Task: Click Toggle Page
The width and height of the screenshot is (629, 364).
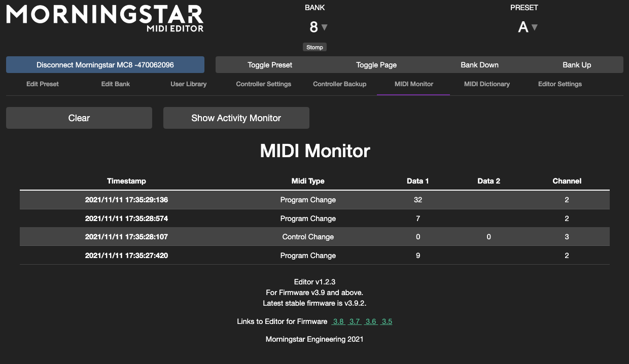Action: [376, 64]
